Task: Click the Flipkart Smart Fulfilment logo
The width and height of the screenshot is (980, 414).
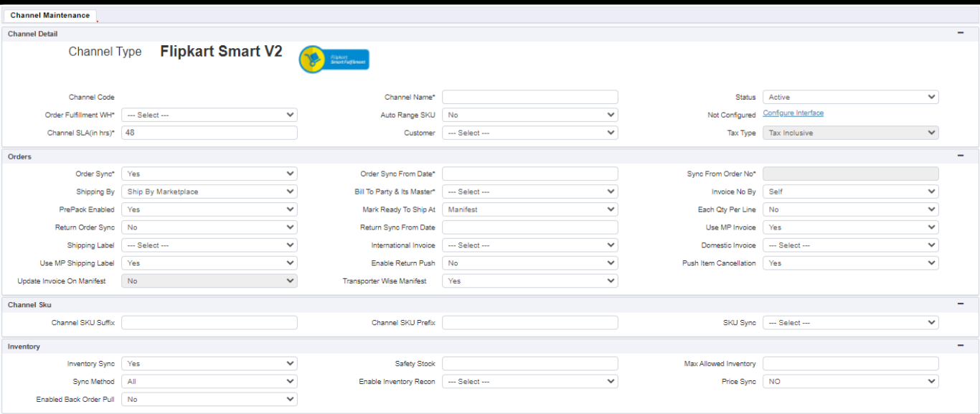Action: pyautogui.click(x=334, y=60)
